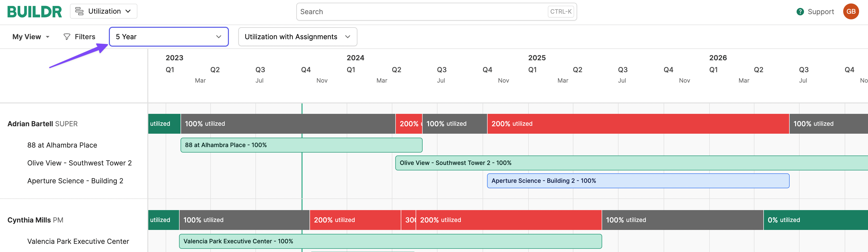Click the Olive View - Southwest Tower 2 row label
Viewport: 868px width, 252px height.
[79, 163]
